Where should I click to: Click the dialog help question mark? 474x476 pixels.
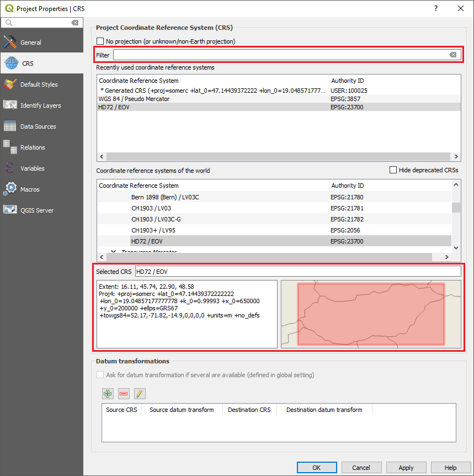(x=436, y=8)
